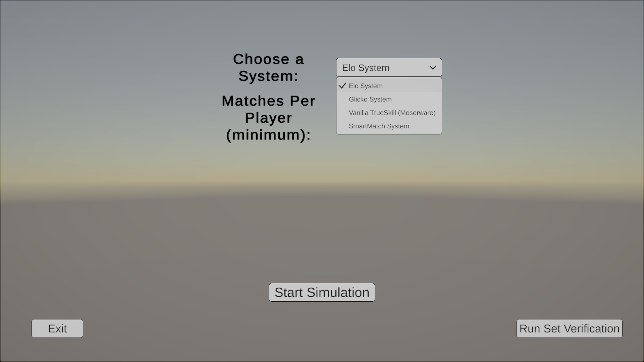Click the 'Choose a System:' label

268,67
